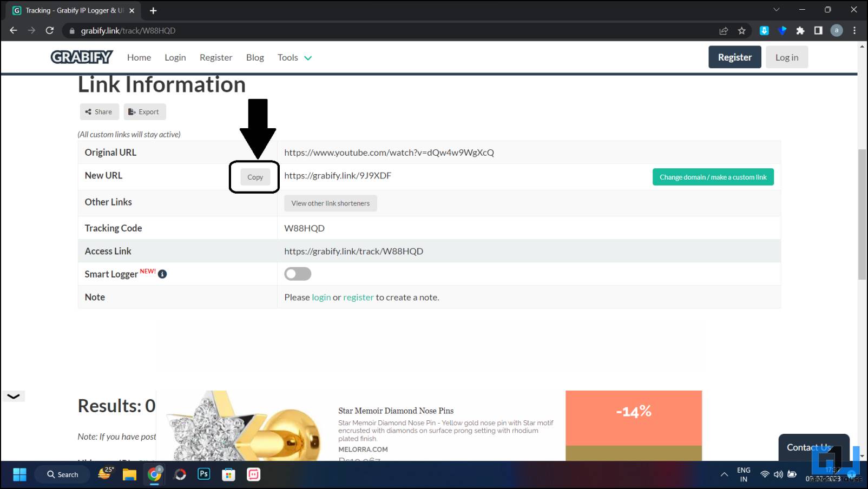Click the Share button
The width and height of the screenshot is (868, 489).
click(99, 111)
